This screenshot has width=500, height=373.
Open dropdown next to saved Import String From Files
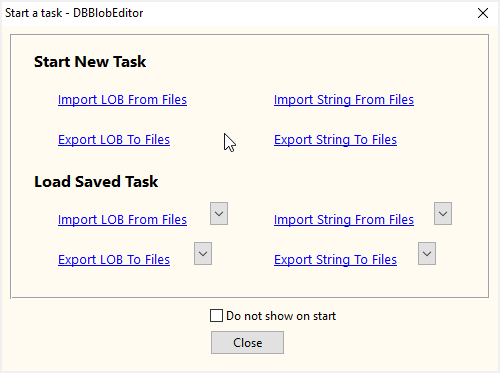point(443,213)
